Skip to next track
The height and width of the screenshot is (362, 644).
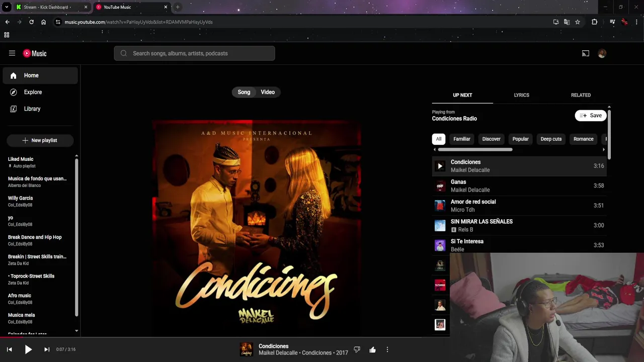point(47,349)
